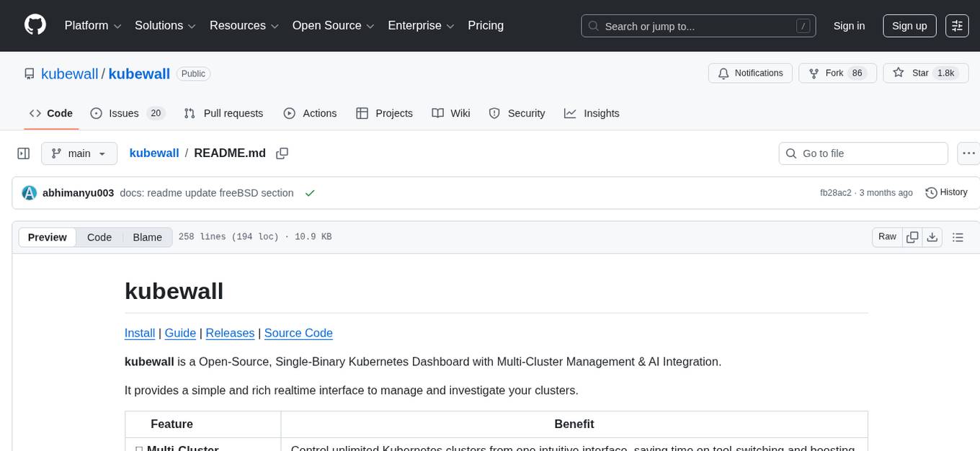Open the main branch dropdown
The height and width of the screenshot is (451, 980).
79,153
